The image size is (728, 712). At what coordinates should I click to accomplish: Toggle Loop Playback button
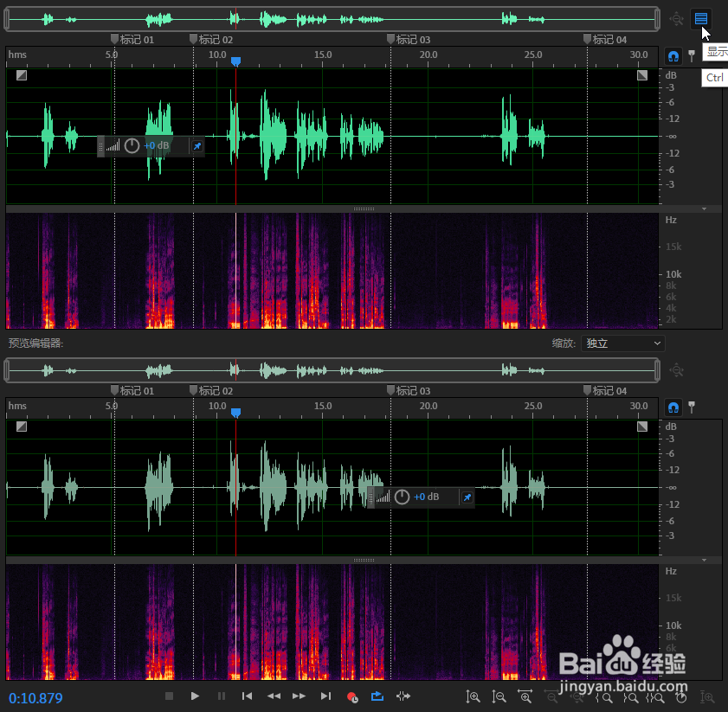[x=377, y=696]
